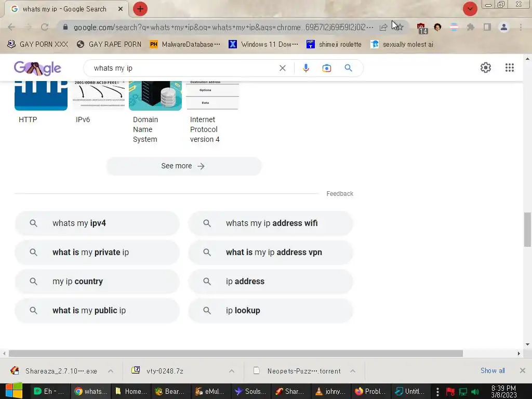532x399 pixels.
Task: Search 'ip address' suggestion
Action: [x=270, y=282]
